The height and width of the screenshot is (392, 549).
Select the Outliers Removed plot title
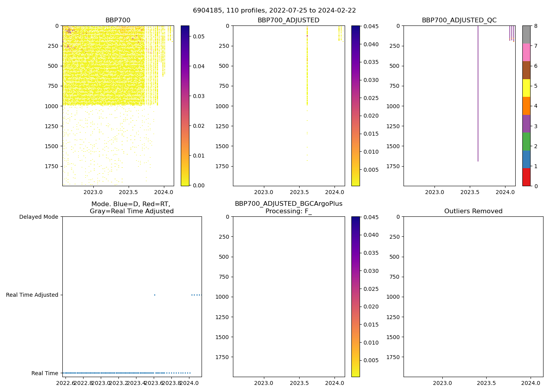tap(473, 211)
